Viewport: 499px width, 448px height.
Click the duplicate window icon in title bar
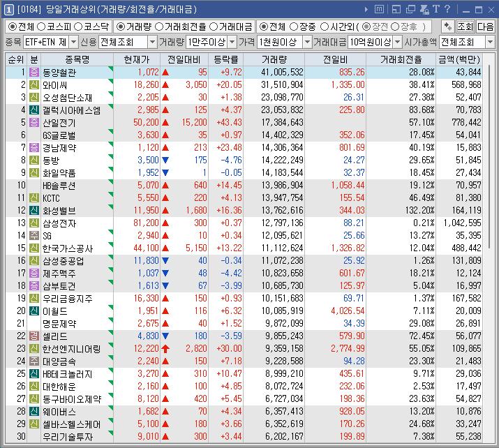[410, 10]
